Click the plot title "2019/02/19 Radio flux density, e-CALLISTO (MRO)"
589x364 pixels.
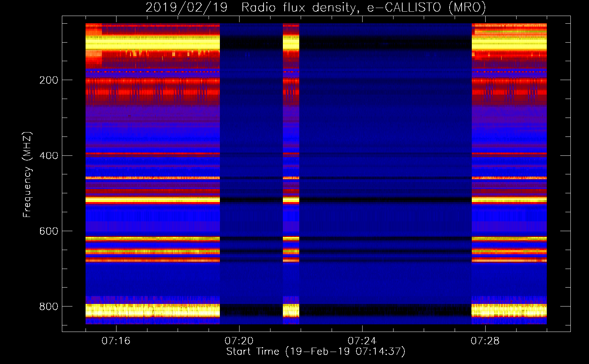(316, 7)
